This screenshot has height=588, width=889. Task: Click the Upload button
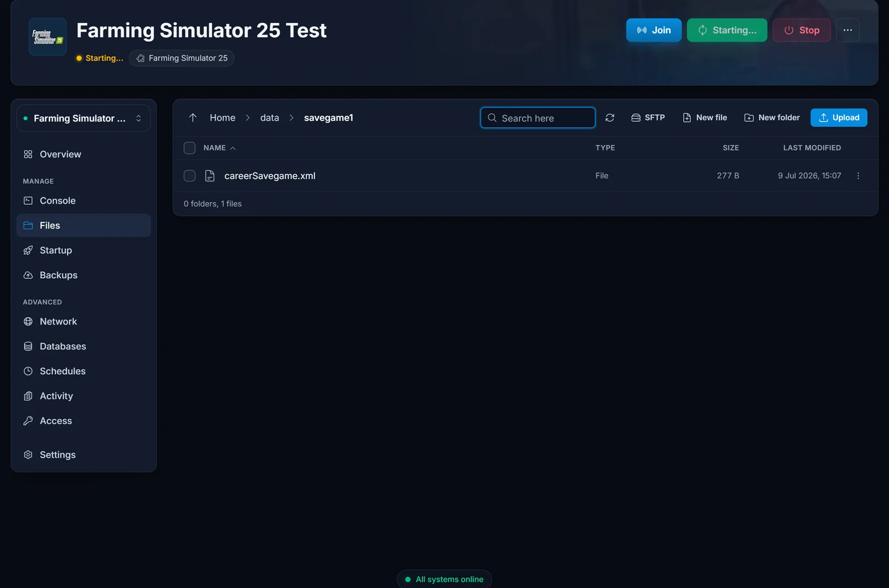point(839,118)
